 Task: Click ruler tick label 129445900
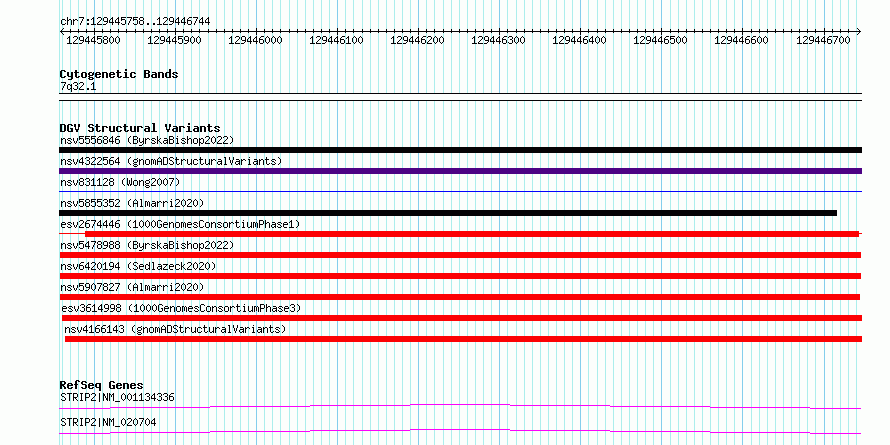[x=174, y=40]
